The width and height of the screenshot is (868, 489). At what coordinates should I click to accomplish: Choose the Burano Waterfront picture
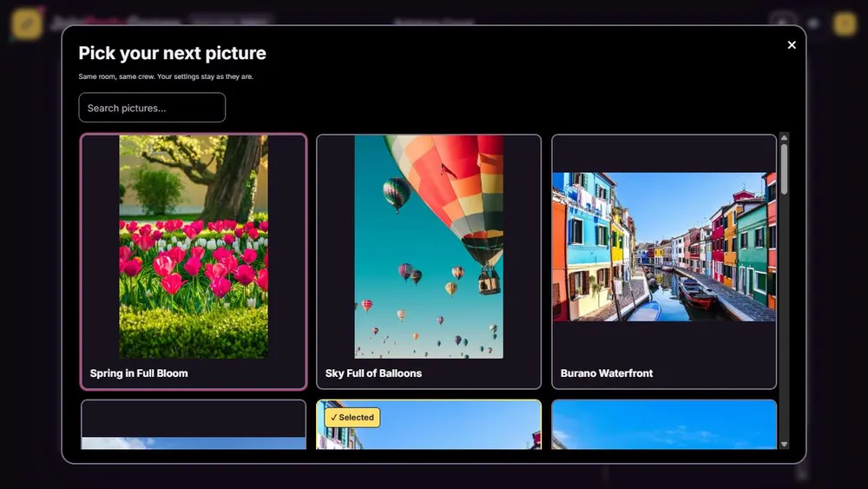[x=664, y=262]
